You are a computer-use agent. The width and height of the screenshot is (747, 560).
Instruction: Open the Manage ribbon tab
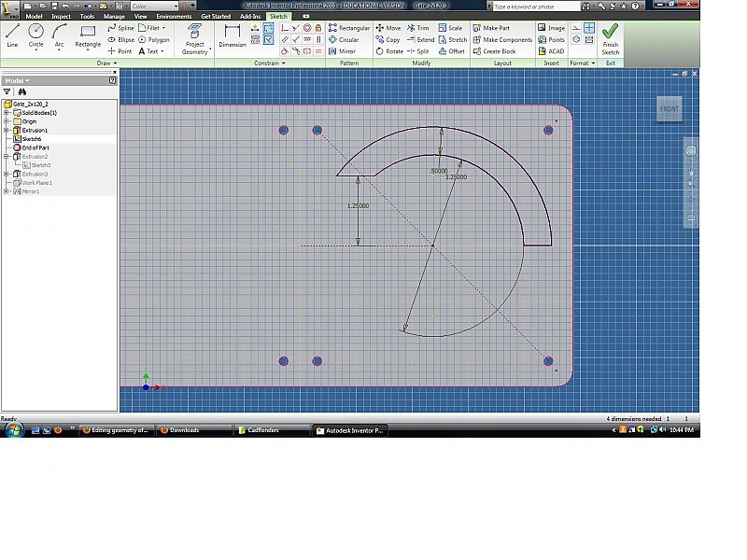(x=114, y=16)
